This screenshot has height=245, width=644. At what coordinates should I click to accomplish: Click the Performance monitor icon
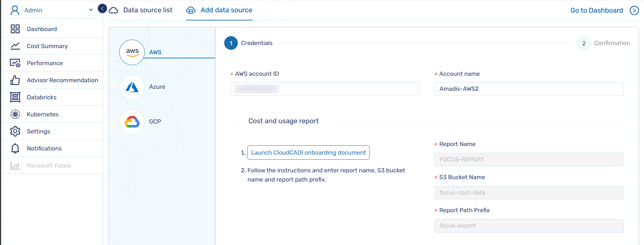pos(15,63)
